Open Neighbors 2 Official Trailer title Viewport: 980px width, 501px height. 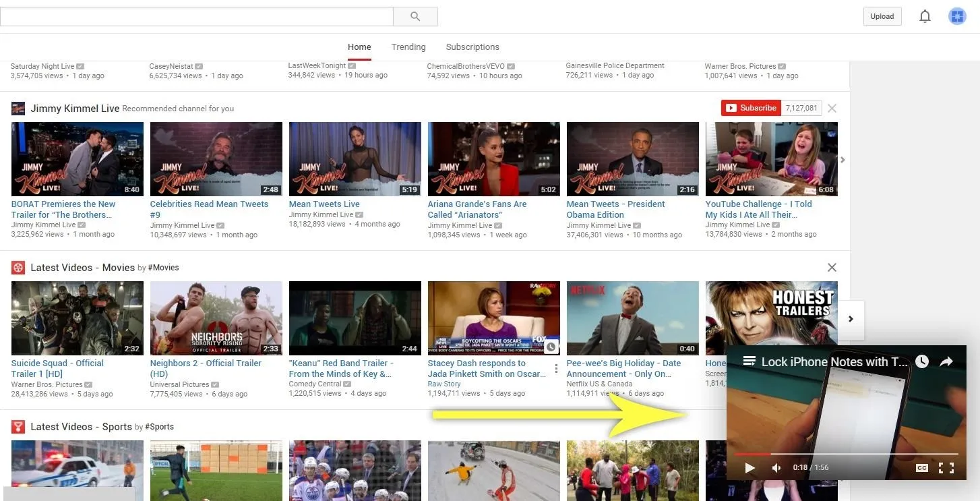[x=206, y=369]
